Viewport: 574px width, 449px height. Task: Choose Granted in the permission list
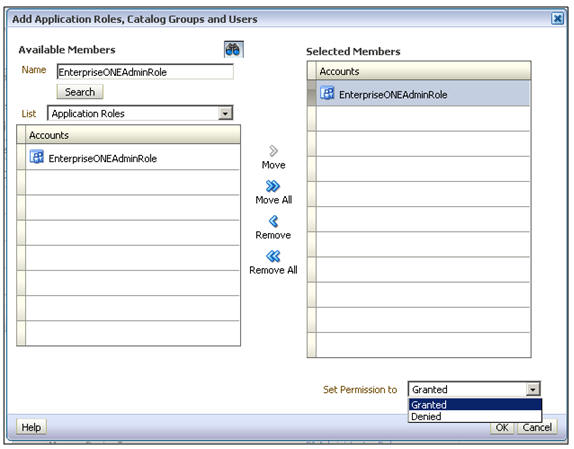pos(475,405)
